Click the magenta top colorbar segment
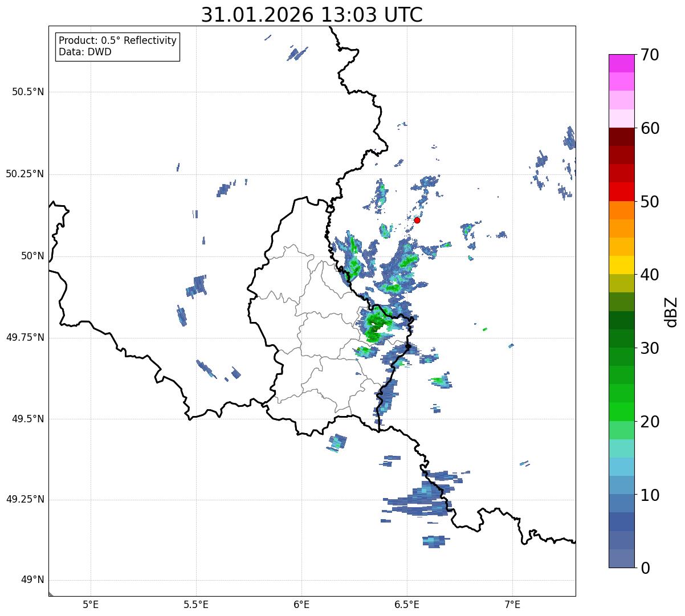685x616 pixels. point(622,63)
